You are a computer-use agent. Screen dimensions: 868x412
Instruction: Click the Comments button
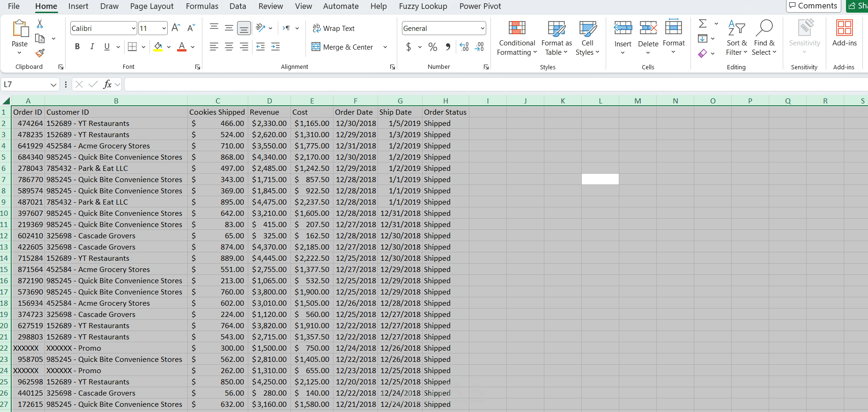[x=813, y=6]
